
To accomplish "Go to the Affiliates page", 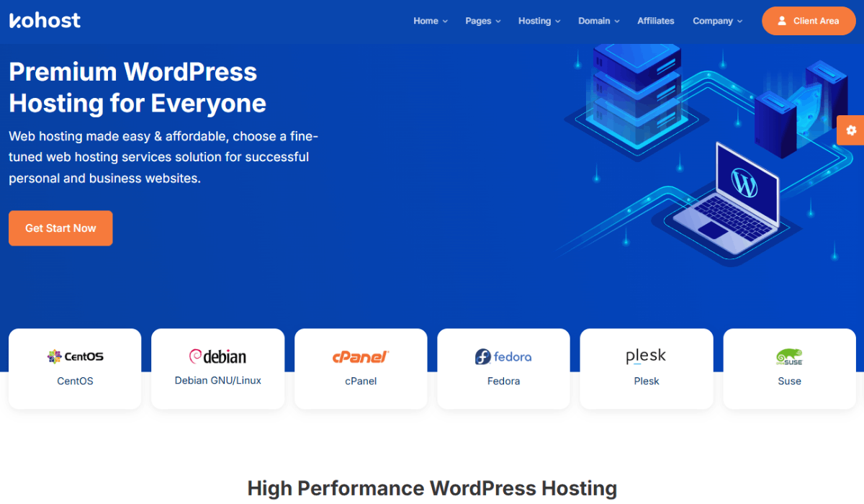I will [656, 21].
